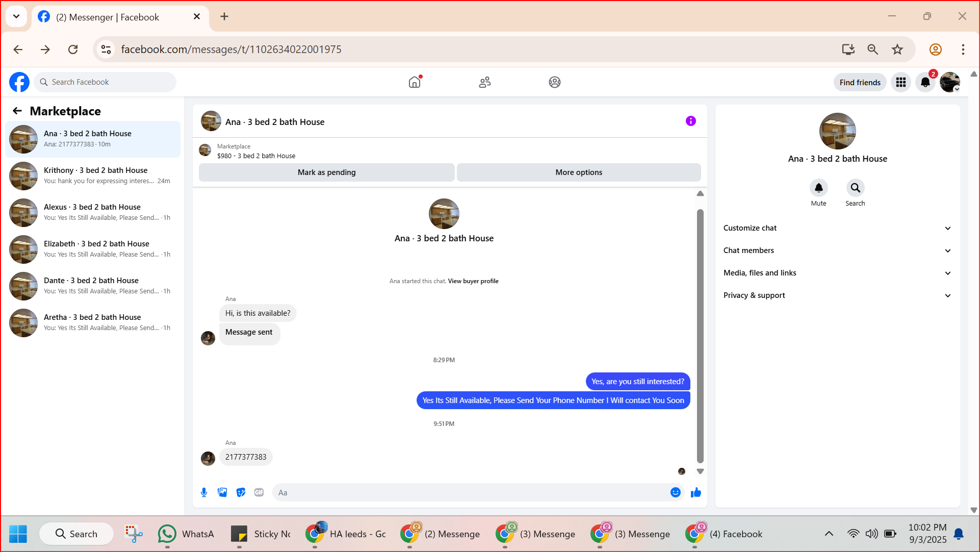
Task: Click More options button
Action: pyautogui.click(x=579, y=172)
